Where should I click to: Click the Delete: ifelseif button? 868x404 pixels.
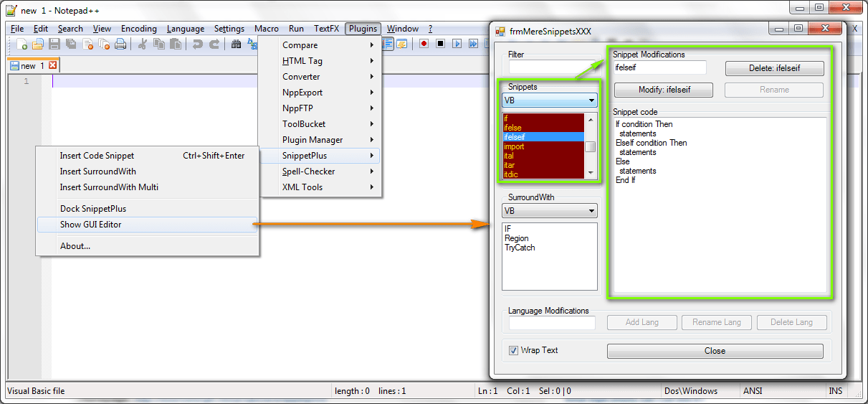pos(774,69)
